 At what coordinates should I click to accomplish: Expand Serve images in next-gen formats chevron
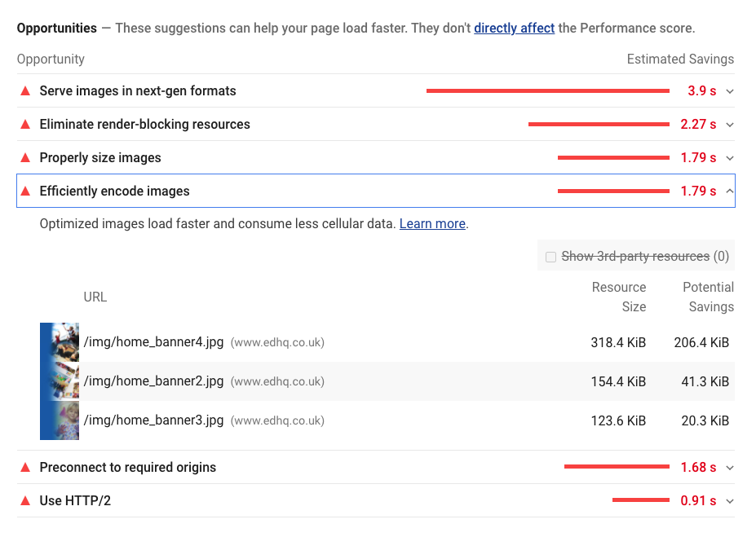(730, 91)
